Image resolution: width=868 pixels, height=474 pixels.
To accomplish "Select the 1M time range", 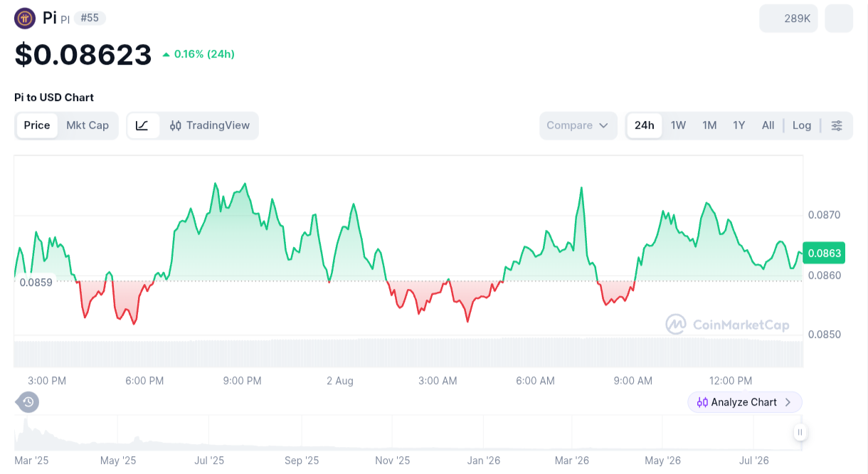I will point(709,125).
